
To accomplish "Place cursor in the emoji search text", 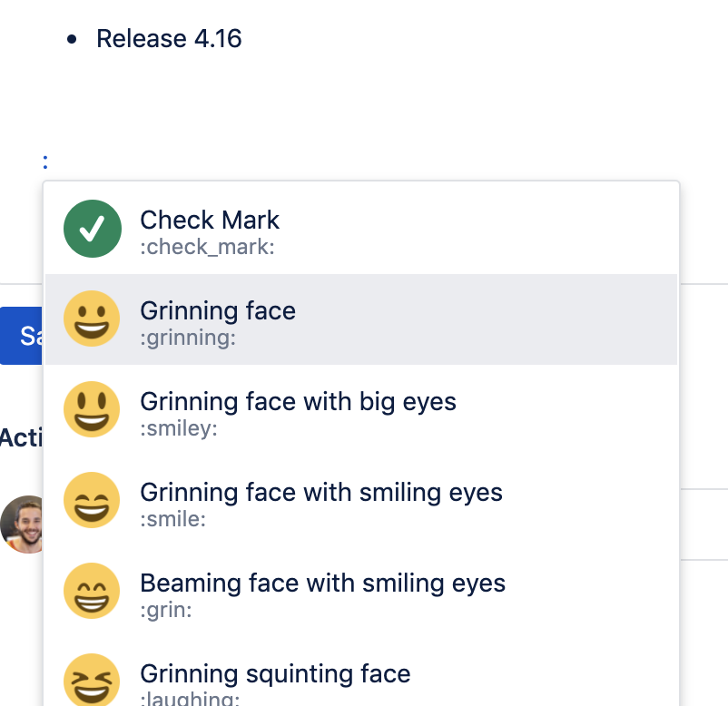I will click(44, 159).
